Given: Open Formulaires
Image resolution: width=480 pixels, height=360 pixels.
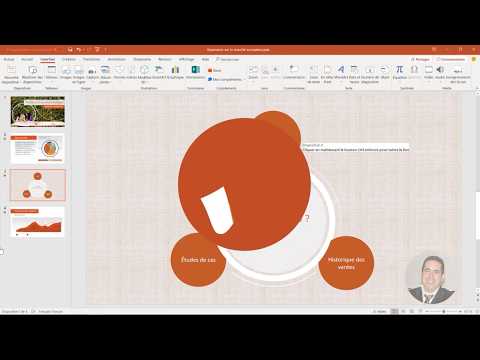Looking at the screenshot, I should [x=195, y=73].
